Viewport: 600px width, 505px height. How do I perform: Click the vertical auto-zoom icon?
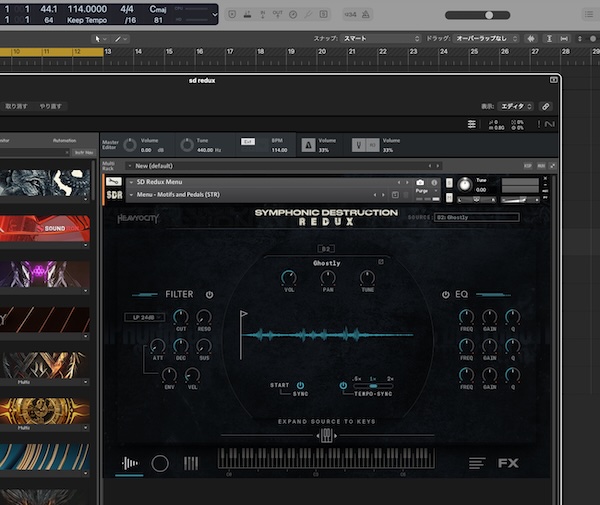[549, 39]
